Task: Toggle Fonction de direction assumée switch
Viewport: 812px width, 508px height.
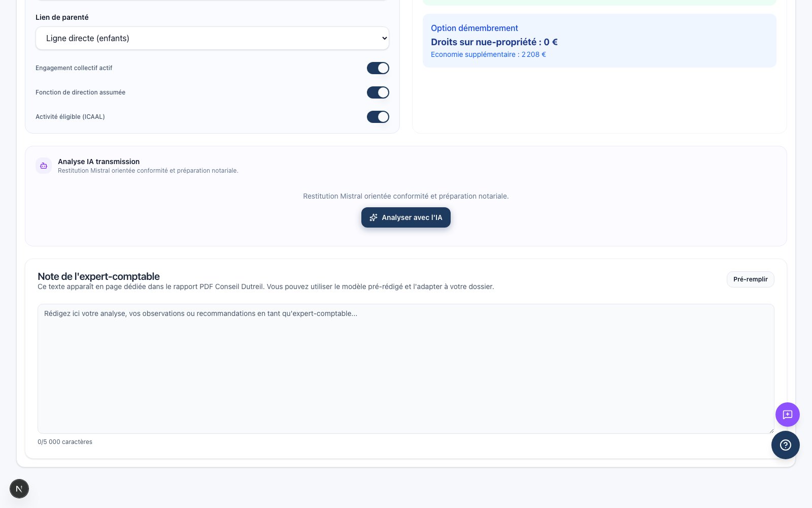Action: click(x=378, y=92)
